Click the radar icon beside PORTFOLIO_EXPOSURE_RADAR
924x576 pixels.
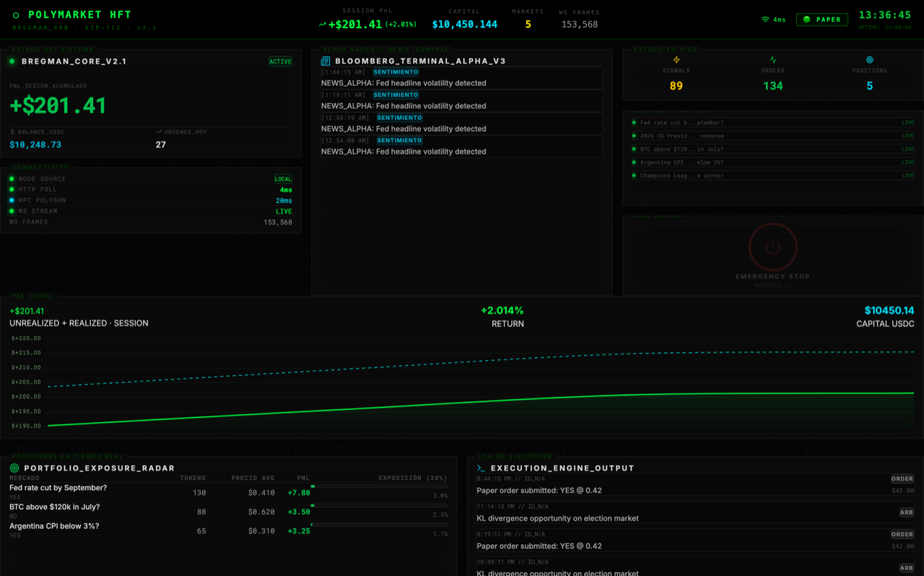click(x=14, y=468)
